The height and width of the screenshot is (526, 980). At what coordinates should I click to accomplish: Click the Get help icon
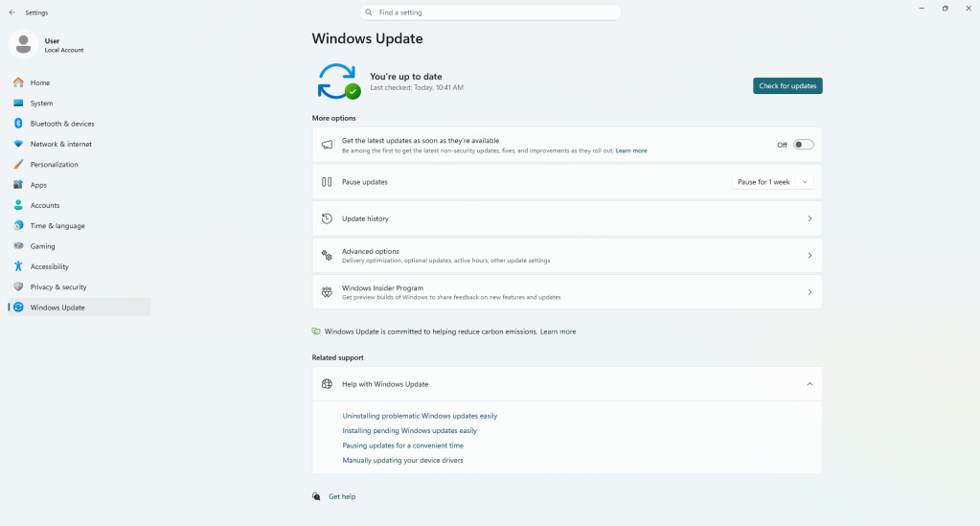(316, 496)
